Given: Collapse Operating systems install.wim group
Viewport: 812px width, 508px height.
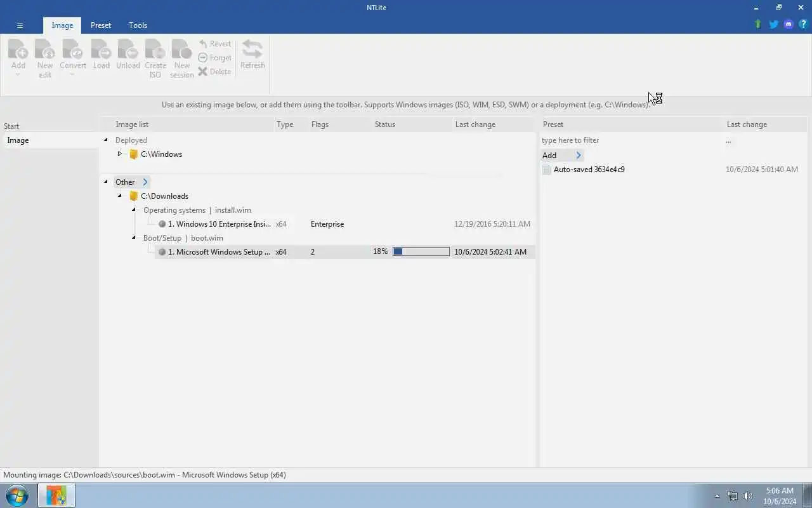Looking at the screenshot, I should point(134,210).
